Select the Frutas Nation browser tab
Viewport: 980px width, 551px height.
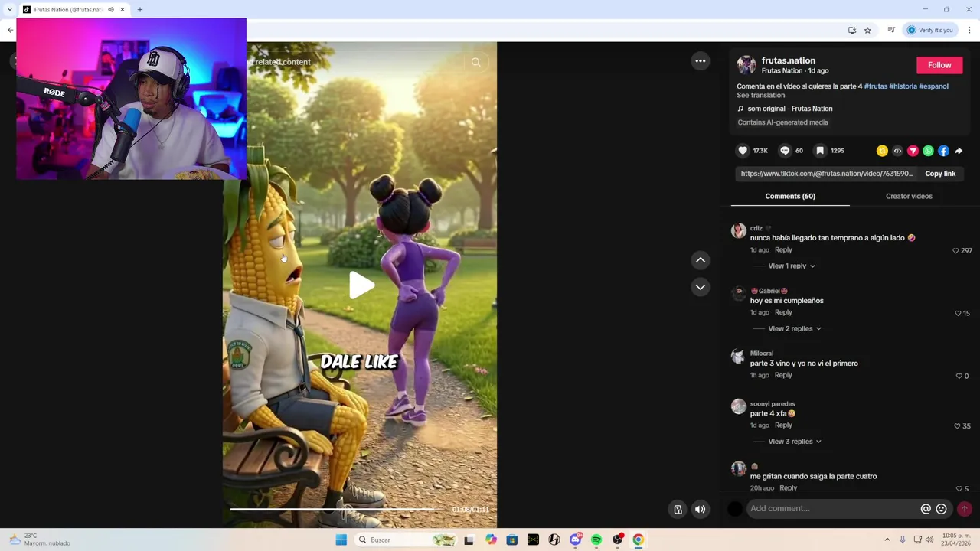(69, 9)
